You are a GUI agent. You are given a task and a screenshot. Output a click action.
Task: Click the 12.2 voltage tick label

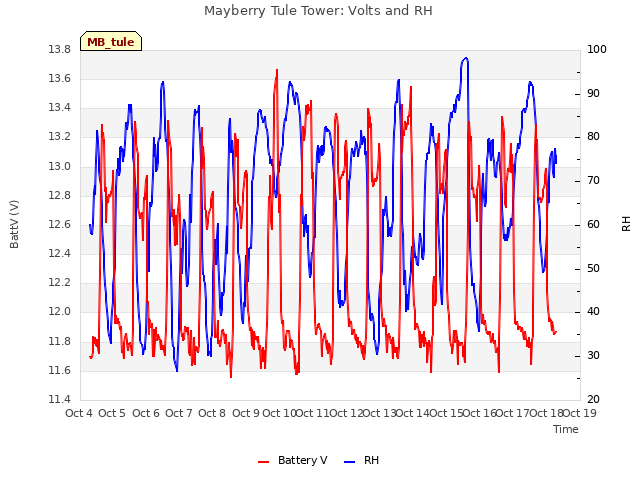coord(60,282)
